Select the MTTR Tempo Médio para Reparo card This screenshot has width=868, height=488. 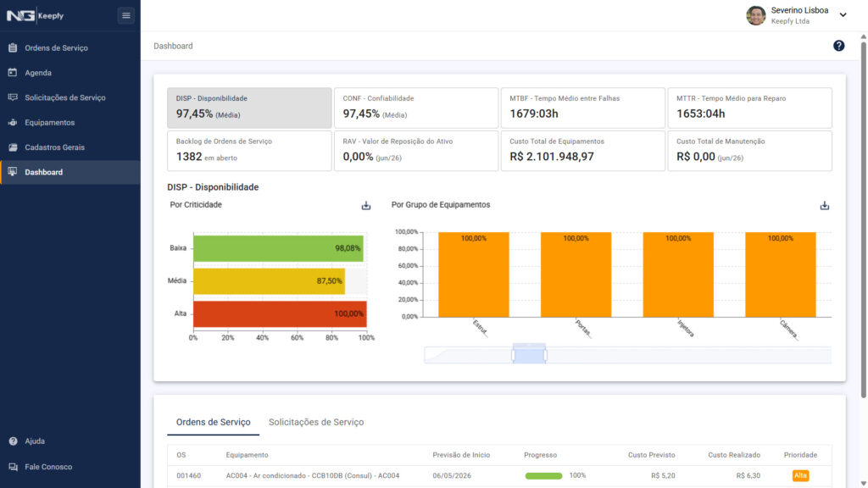[x=749, y=108]
